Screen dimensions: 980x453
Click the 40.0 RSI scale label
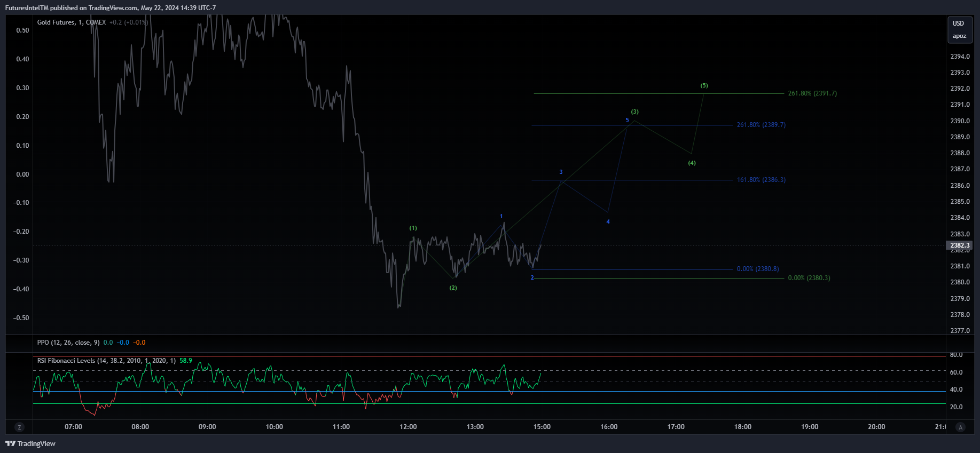957,390
